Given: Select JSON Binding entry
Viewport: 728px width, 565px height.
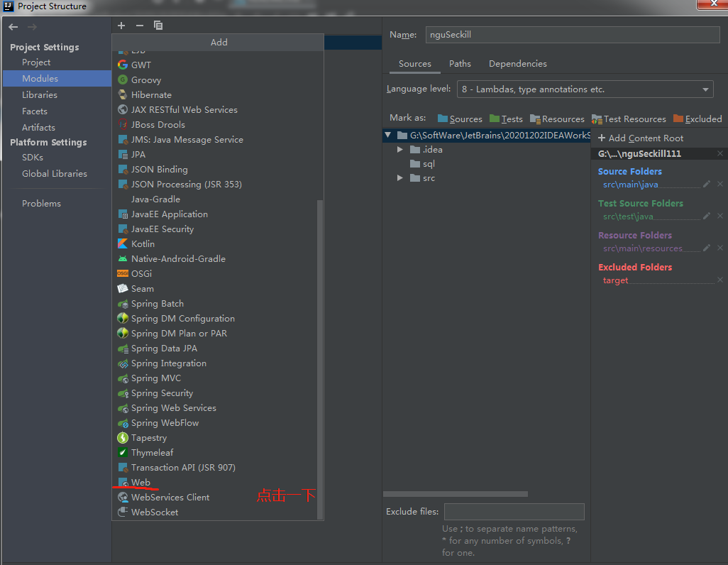Looking at the screenshot, I should click(x=218, y=169).
